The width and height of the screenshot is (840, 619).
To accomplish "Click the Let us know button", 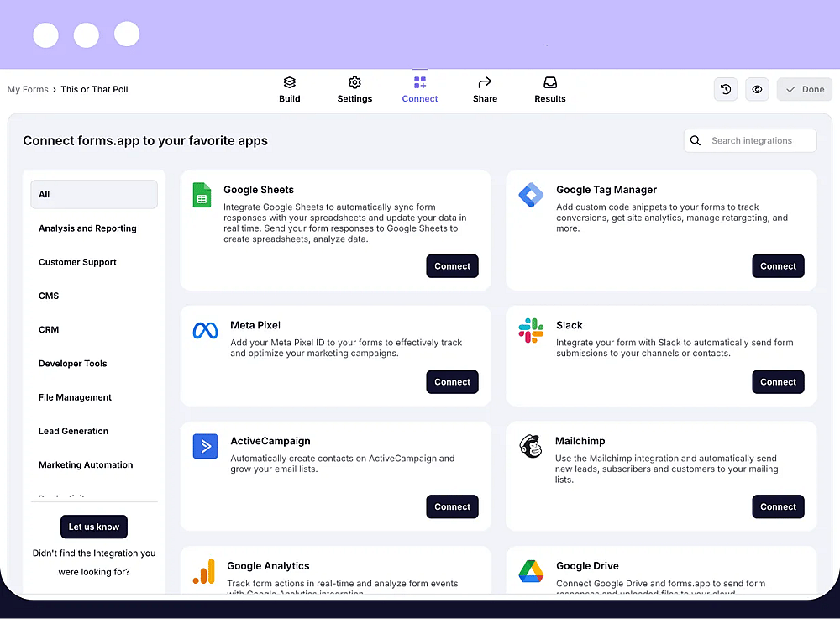I will 94,527.
